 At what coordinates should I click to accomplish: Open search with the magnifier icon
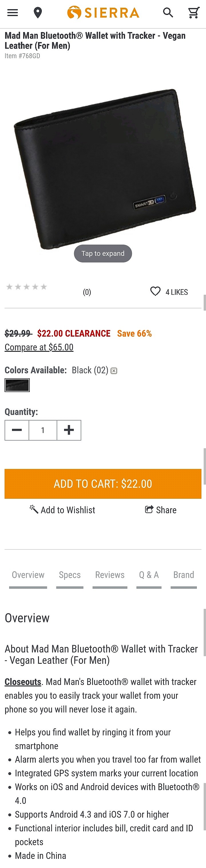[168, 13]
